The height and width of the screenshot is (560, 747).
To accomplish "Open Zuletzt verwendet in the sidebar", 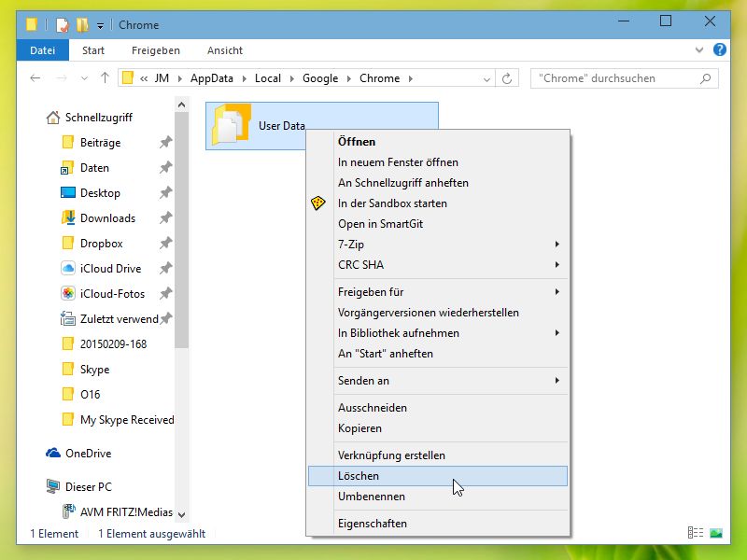I will 119,318.
